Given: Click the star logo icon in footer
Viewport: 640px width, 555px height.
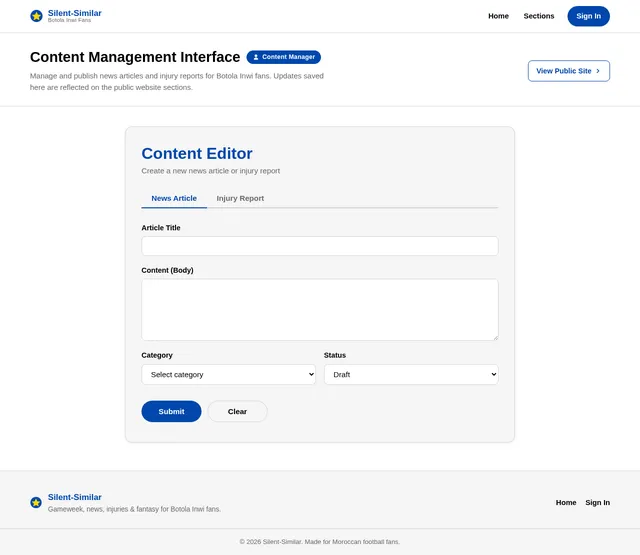Looking at the screenshot, I should coord(36,502).
